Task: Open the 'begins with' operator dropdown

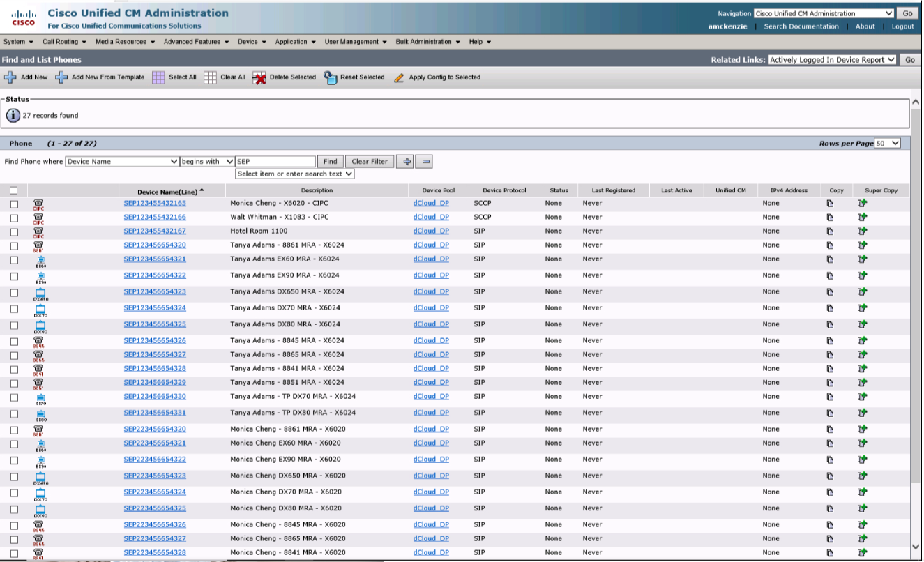Action: pyautogui.click(x=207, y=162)
